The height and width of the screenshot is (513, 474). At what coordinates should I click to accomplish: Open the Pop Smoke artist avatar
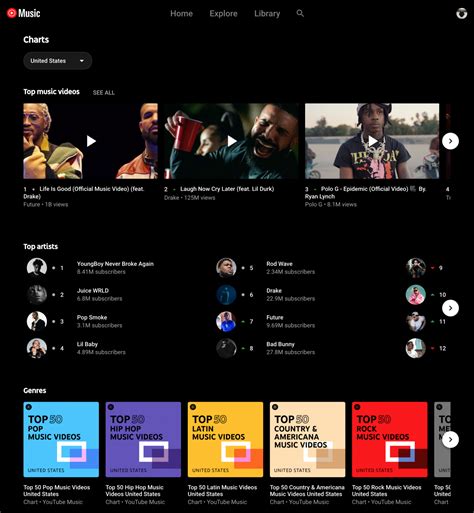pyautogui.click(x=37, y=321)
